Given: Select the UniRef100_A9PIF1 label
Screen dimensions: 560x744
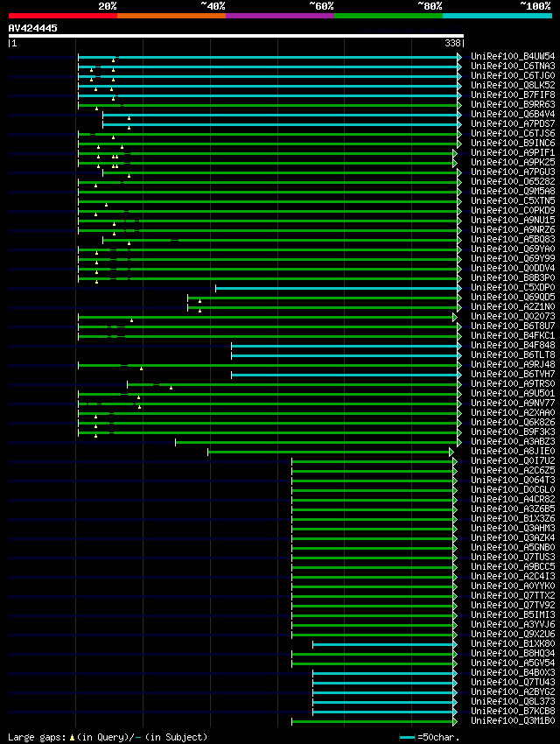Looking at the screenshot, I should point(513,153).
